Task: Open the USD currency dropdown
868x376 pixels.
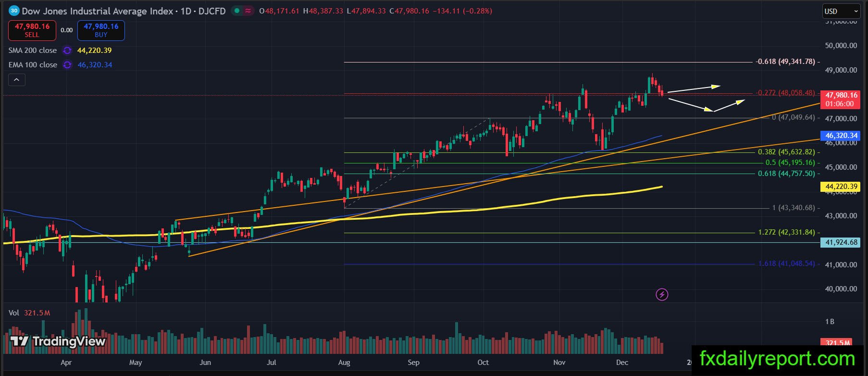Action: point(842,11)
